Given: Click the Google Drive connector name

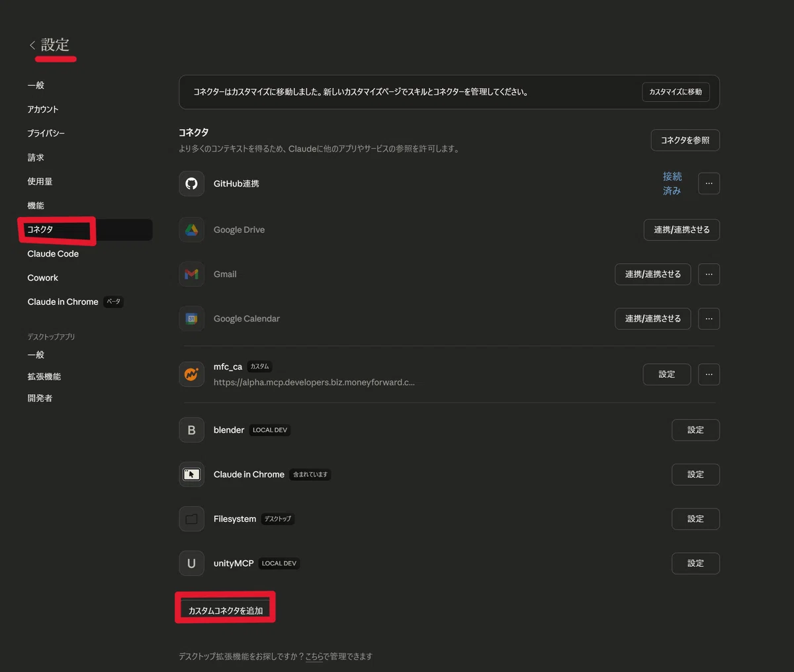Looking at the screenshot, I should [x=239, y=230].
